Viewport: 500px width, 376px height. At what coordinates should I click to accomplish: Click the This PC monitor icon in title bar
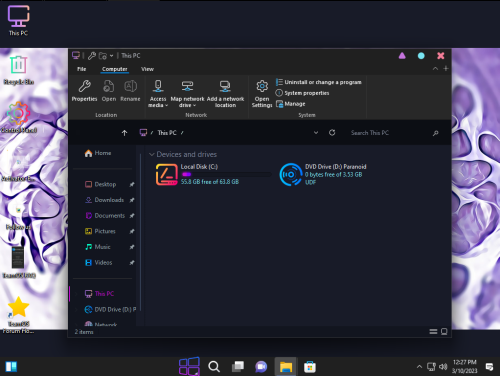(x=76, y=55)
